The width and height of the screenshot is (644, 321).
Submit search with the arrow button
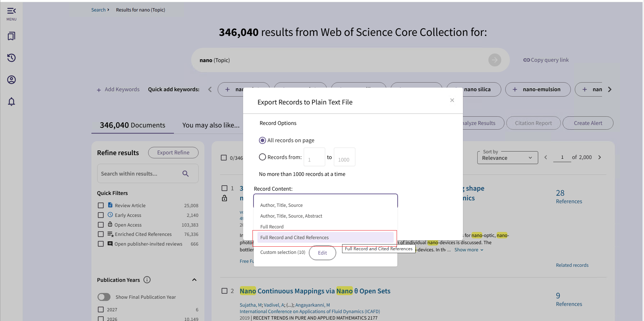coord(495,60)
